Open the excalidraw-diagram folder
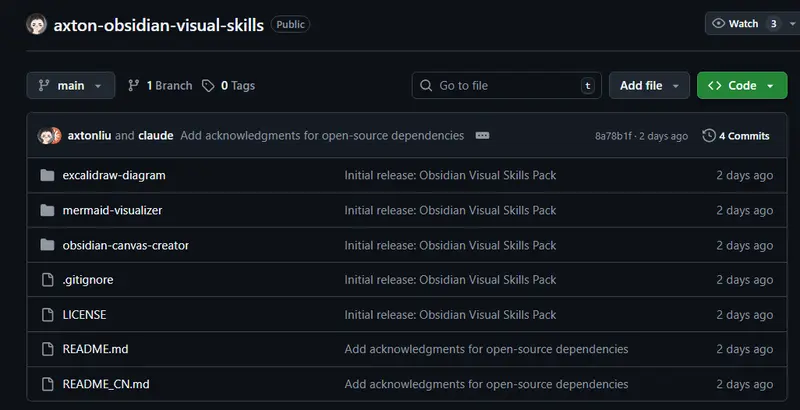 (114, 175)
